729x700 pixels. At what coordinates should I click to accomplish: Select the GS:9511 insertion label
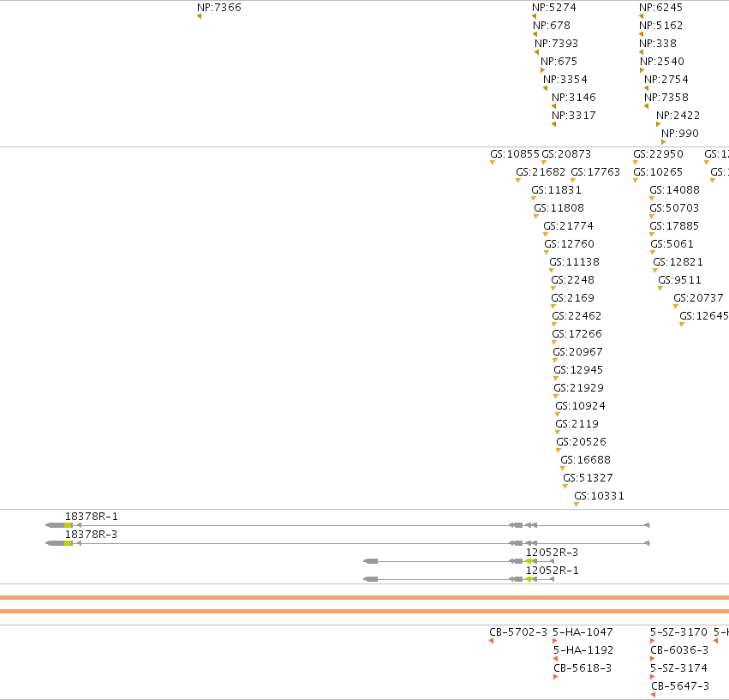tap(679, 280)
